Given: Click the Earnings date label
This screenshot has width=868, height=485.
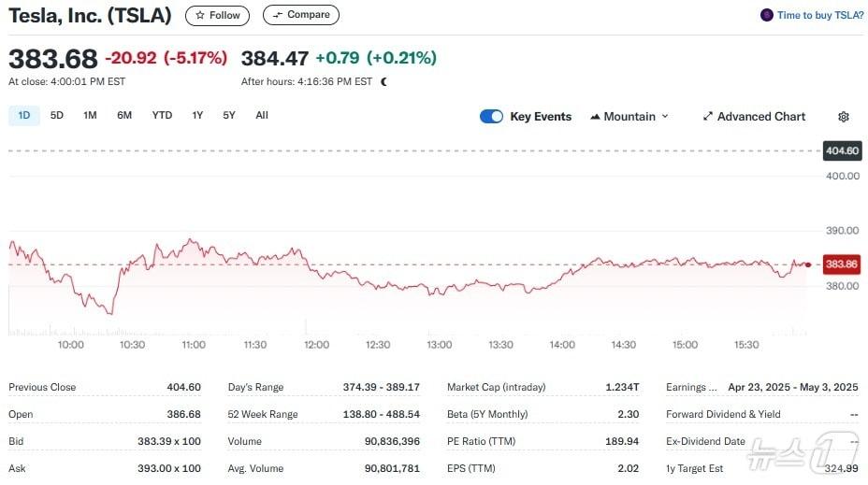Looking at the screenshot, I should pyautogui.click(x=690, y=387).
